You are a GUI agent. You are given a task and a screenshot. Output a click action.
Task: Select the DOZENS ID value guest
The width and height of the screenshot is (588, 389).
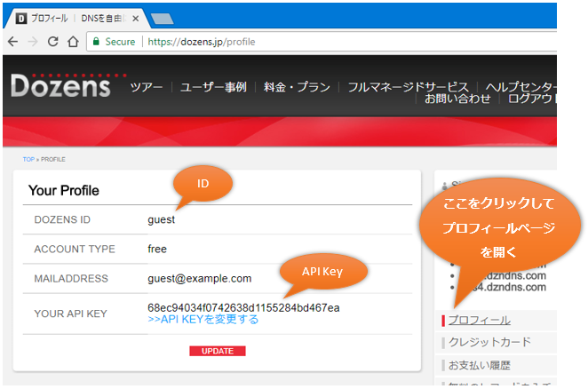[x=162, y=219]
